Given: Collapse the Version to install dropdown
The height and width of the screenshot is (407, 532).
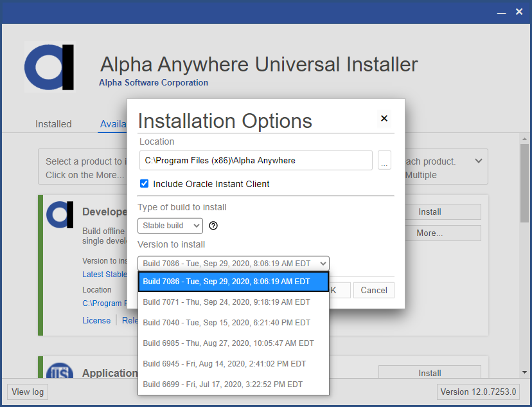Looking at the screenshot, I should click(233, 264).
